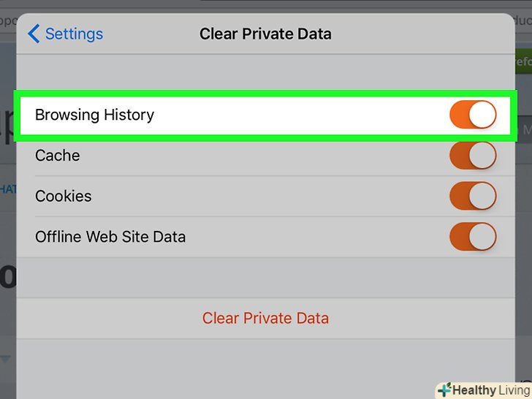Select the Cookies row label
Viewport: 532px width, 399px height.
tap(64, 196)
